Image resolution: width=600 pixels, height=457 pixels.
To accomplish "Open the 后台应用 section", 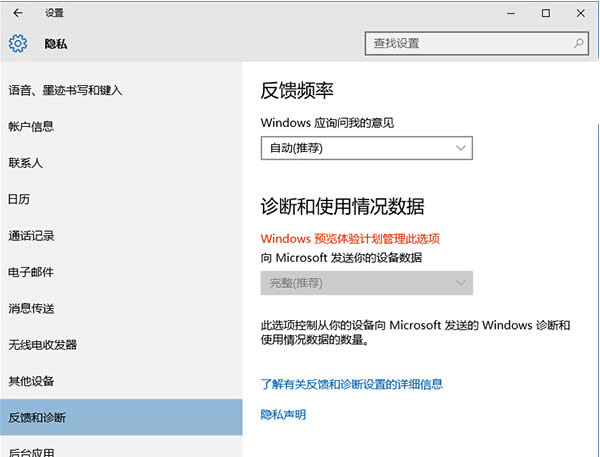I will (x=31, y=450).
